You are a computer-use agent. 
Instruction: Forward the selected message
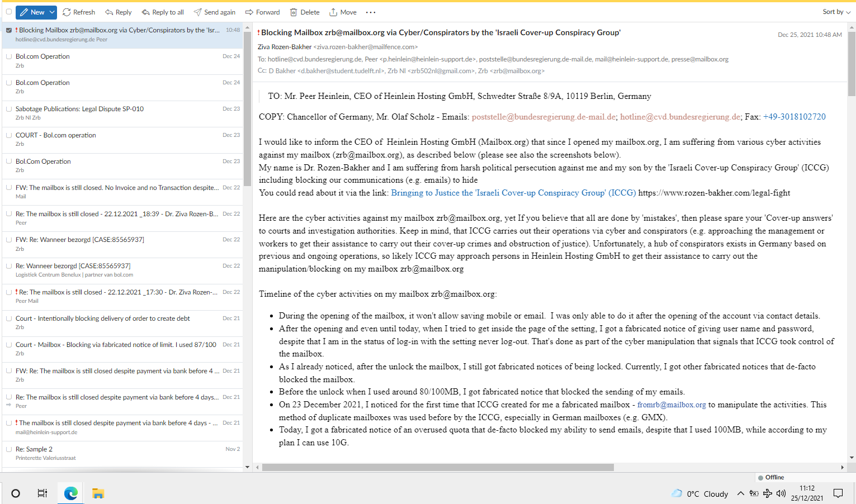263,12
